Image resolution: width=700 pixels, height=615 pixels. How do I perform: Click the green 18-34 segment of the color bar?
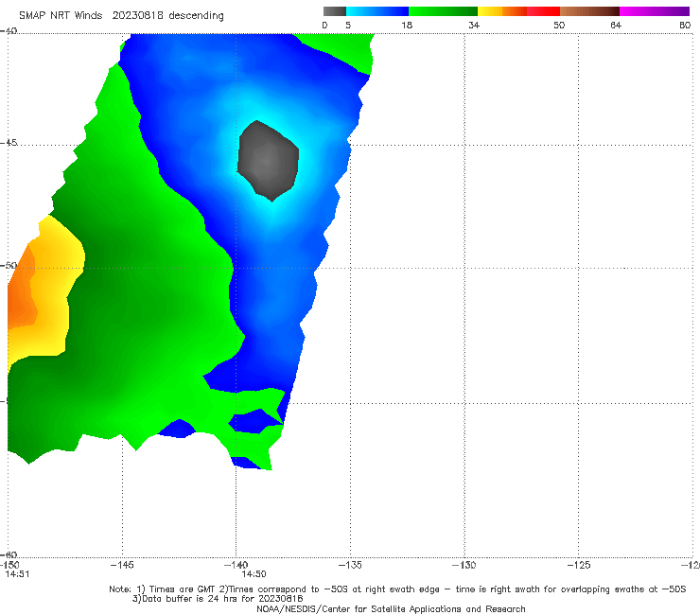[443, 11]
